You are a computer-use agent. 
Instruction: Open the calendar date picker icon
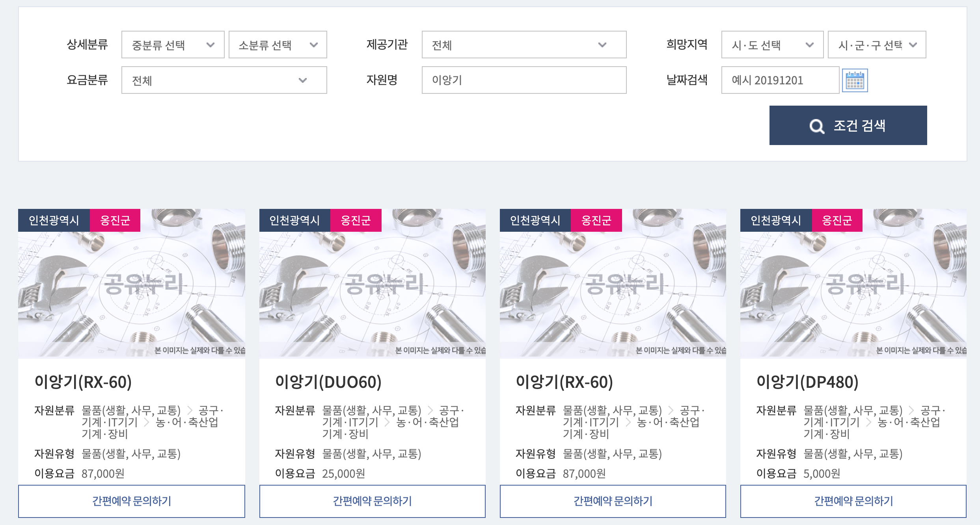click(x=855, y=80)
